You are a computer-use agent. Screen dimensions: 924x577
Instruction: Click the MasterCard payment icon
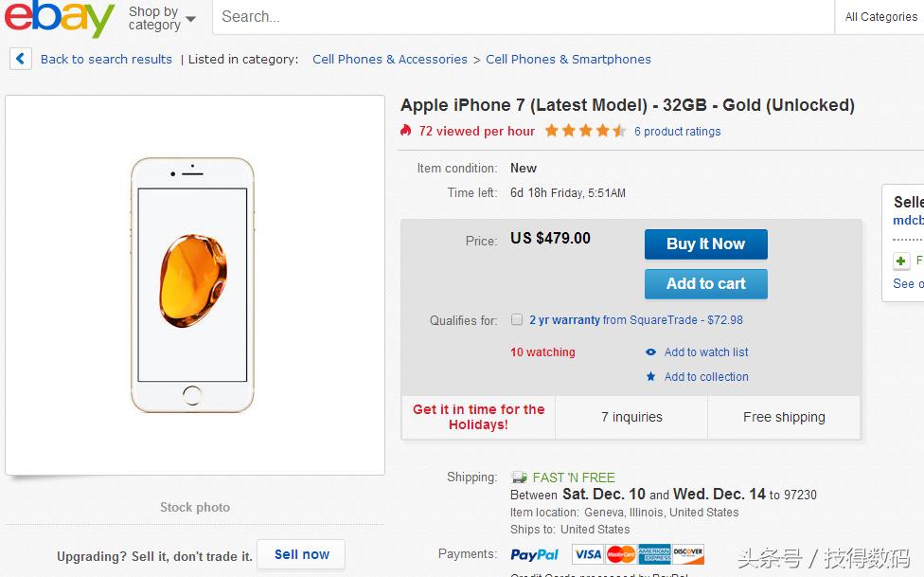click(x=618, y=554)
